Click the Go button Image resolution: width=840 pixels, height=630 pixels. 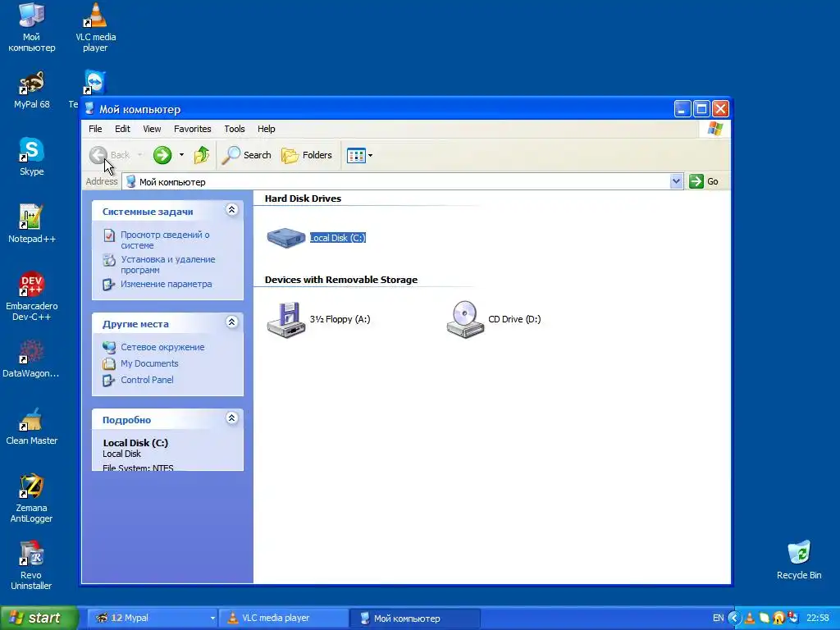pos(703,181)
